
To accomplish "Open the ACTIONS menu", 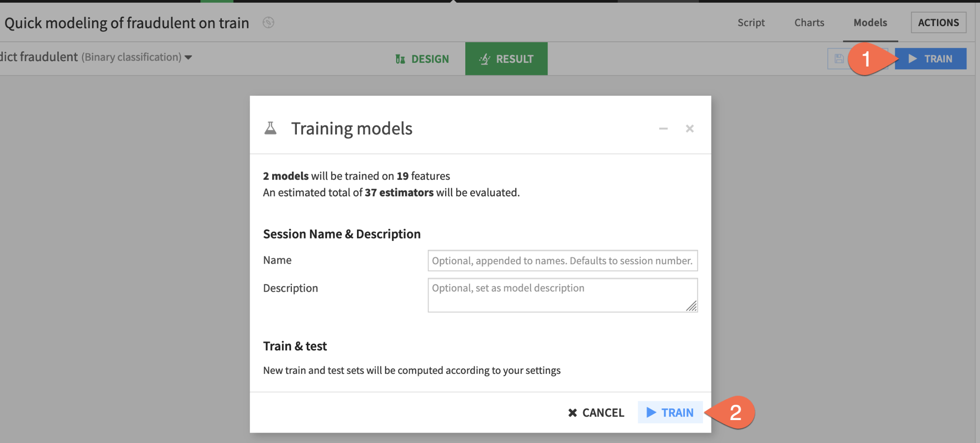I will [x=938, y=22].
